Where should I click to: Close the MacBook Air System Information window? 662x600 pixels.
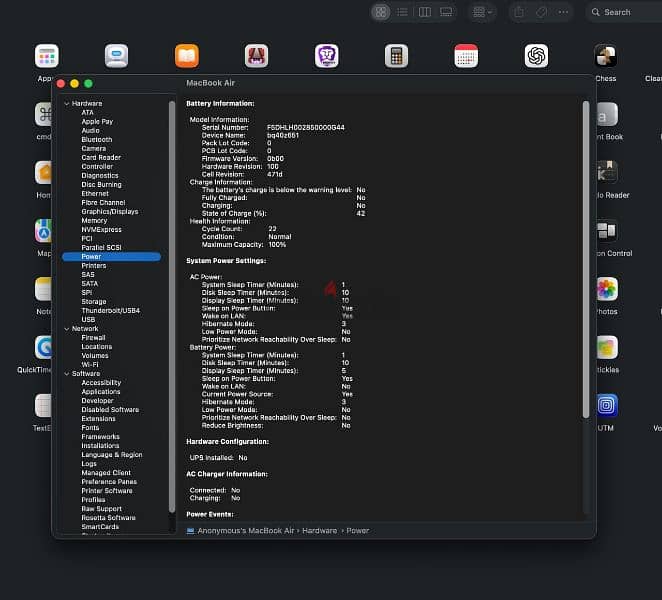61,84
